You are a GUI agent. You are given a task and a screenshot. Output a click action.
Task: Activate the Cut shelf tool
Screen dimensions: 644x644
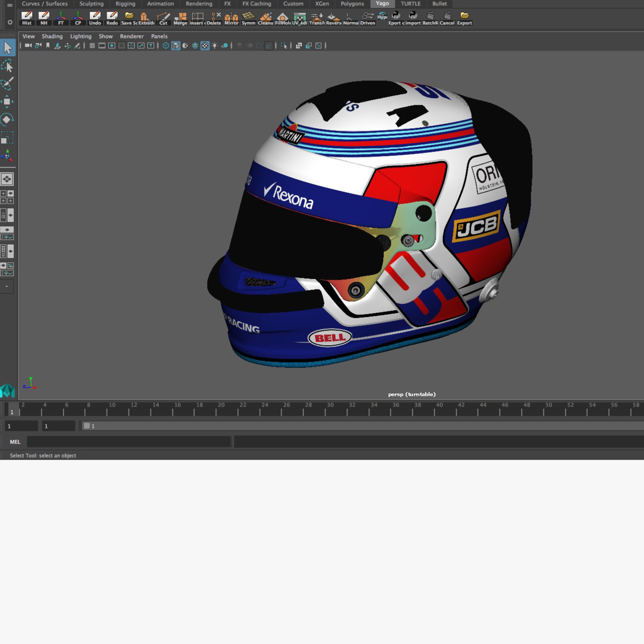tap(163, 18)
